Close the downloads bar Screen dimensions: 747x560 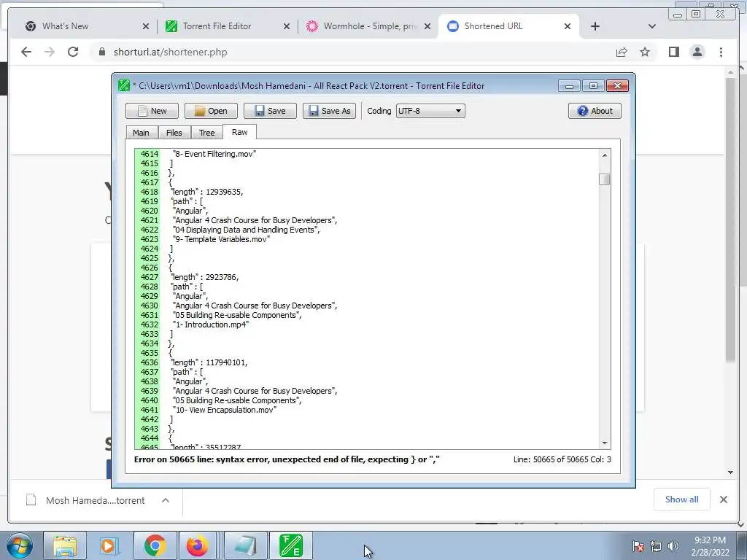[x=724, y=499]
